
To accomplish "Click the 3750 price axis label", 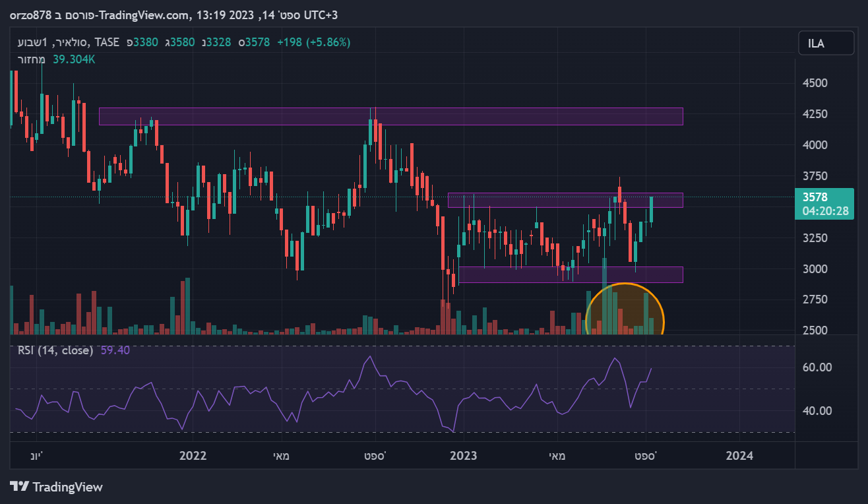I will pyautogui.click(x=816, y=176).
